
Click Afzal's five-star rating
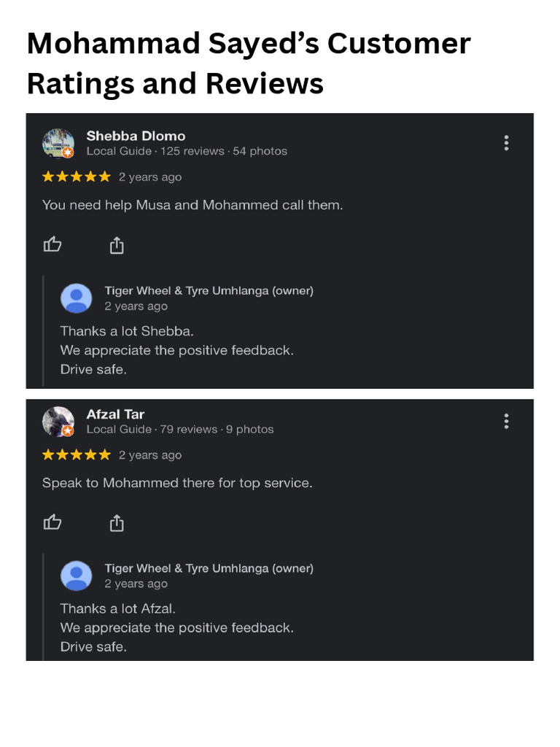point(77,454)
